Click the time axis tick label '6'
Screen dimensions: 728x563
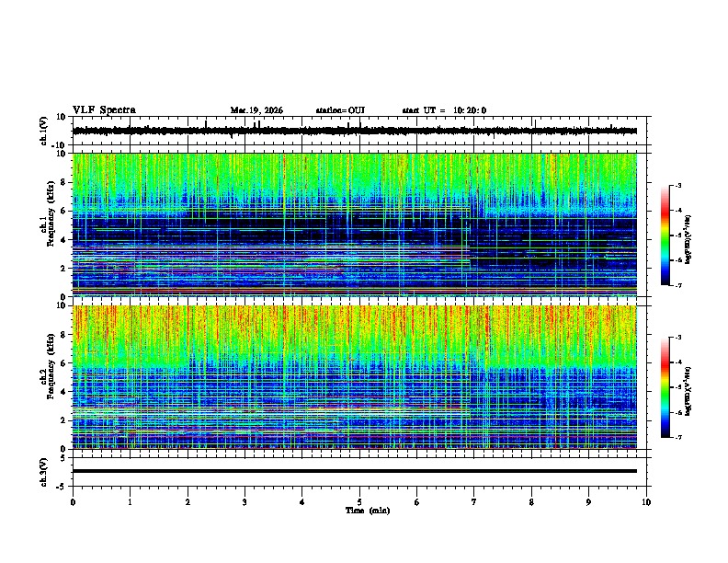click(x=417, y=502)
